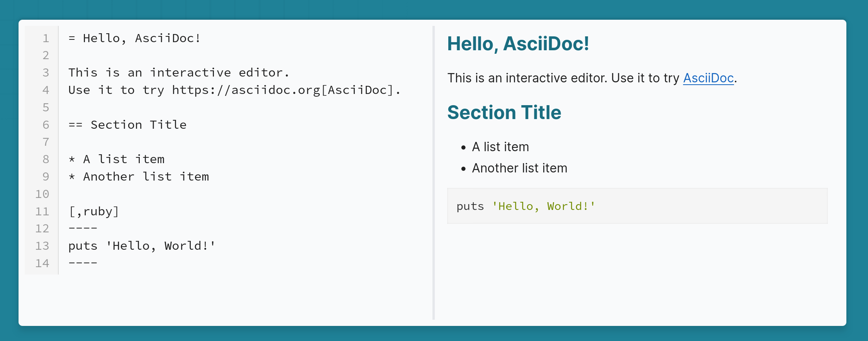This screenshot has width=868, height=341.
Task: Click the editor line '* A list item'
Action: coord(116,159)
